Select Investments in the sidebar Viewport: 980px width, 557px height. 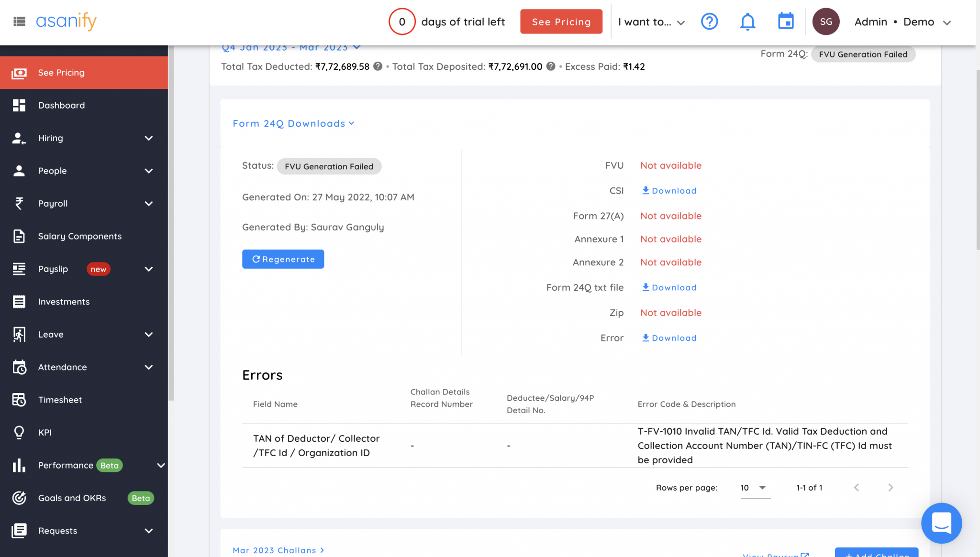point(64,301)
